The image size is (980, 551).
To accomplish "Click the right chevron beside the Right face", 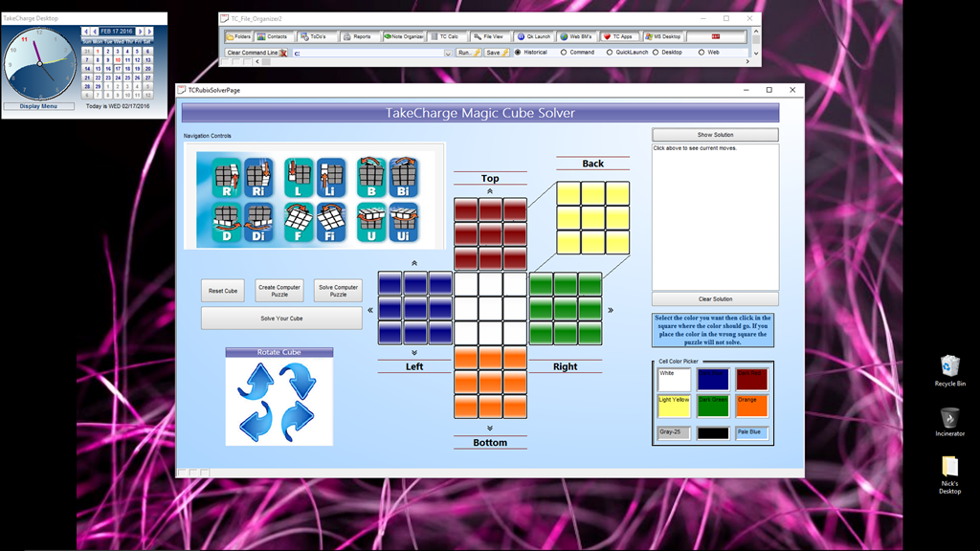I will [x=611, y=310].
